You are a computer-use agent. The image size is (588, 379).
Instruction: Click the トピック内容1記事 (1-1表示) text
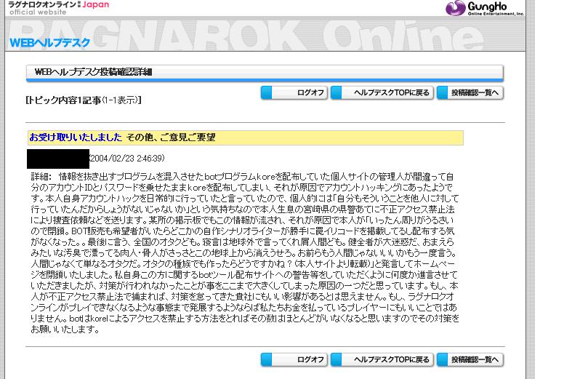click(84, 100)
